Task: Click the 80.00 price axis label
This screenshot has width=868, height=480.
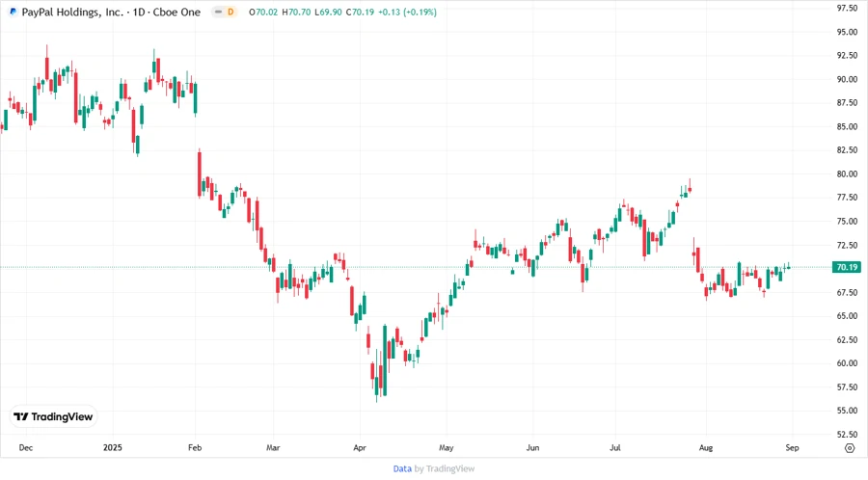Action: [x=847, y=173]
